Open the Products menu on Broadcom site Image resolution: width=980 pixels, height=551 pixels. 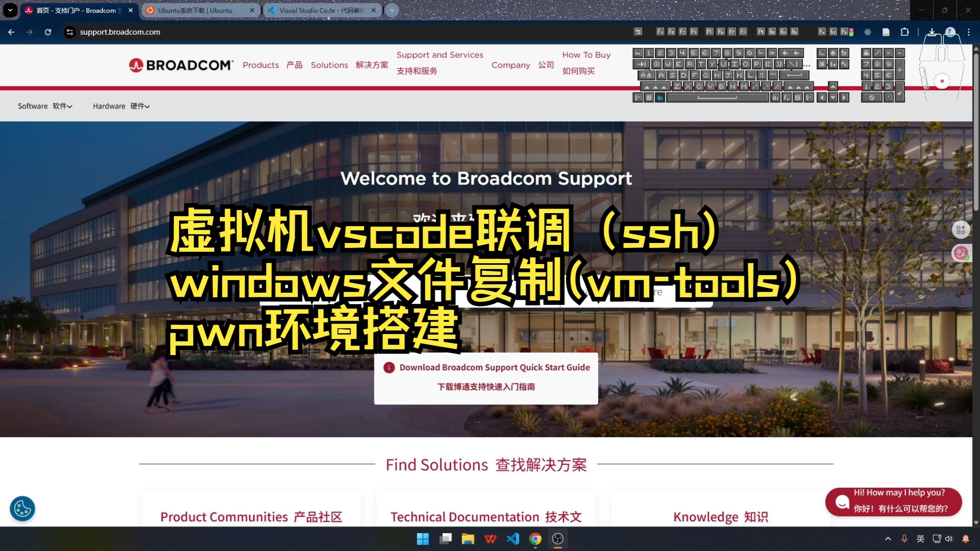261,65
